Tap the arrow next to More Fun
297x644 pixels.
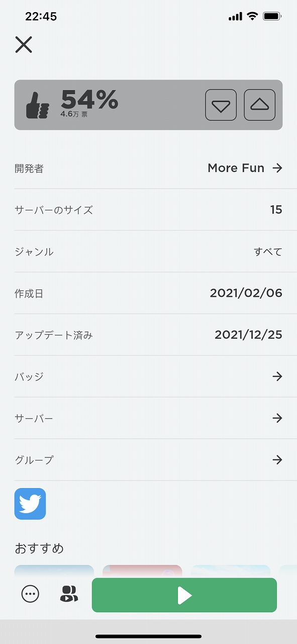(277, 168)
